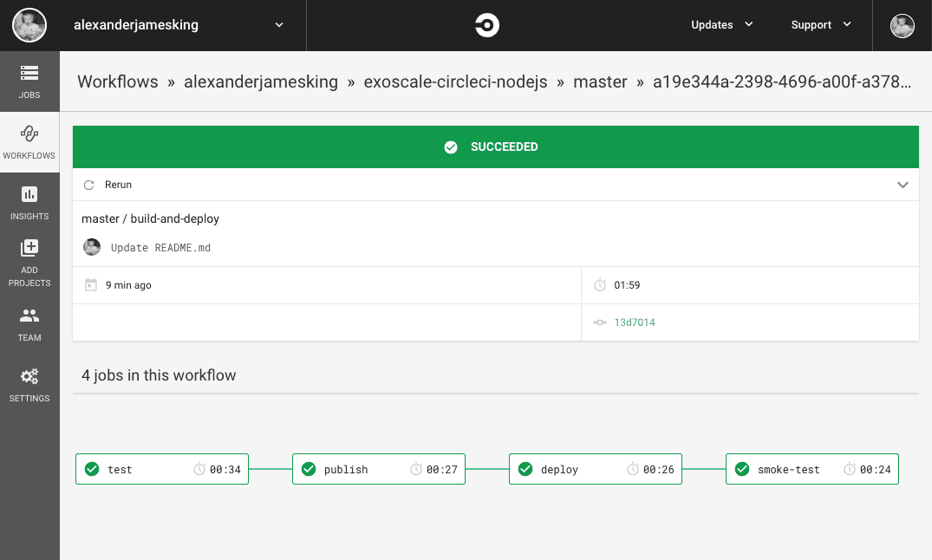Click the checkmark inside the SUCCEEDED banner

tap(451, 147)
